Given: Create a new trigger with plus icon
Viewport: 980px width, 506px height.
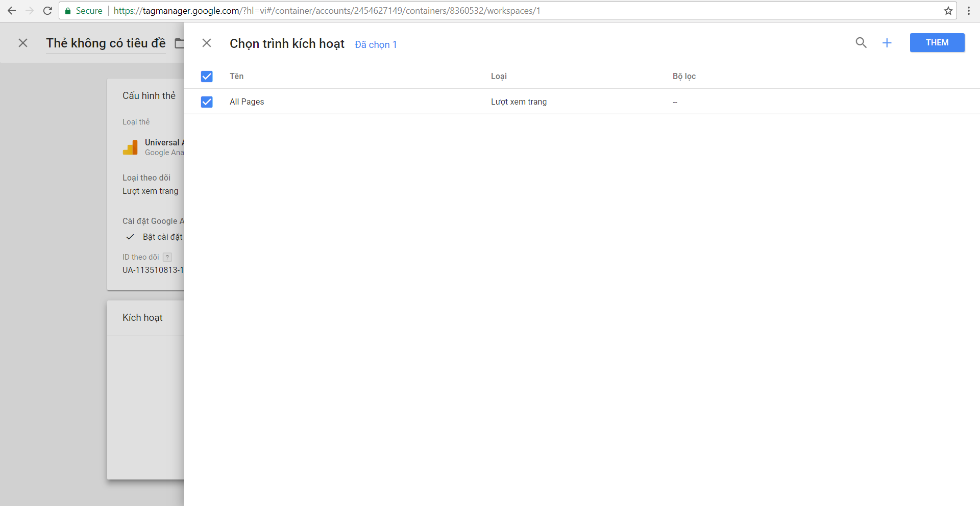Looking at the screenshot, I should point(887,43).
